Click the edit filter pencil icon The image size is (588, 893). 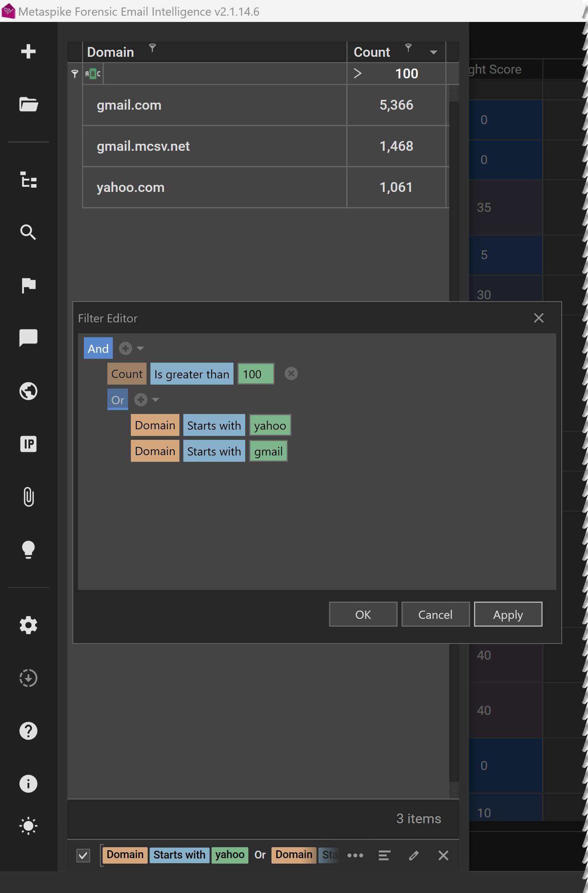(414, 855)
